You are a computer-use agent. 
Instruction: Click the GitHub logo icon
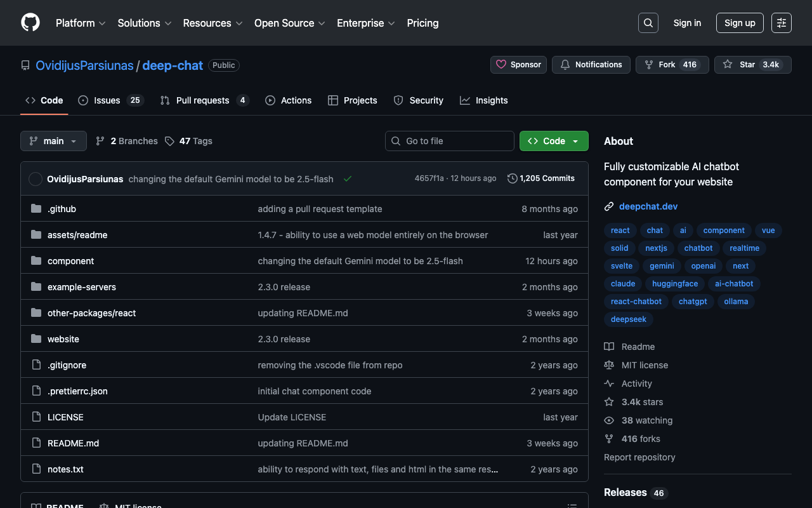(x=30, y=23)
